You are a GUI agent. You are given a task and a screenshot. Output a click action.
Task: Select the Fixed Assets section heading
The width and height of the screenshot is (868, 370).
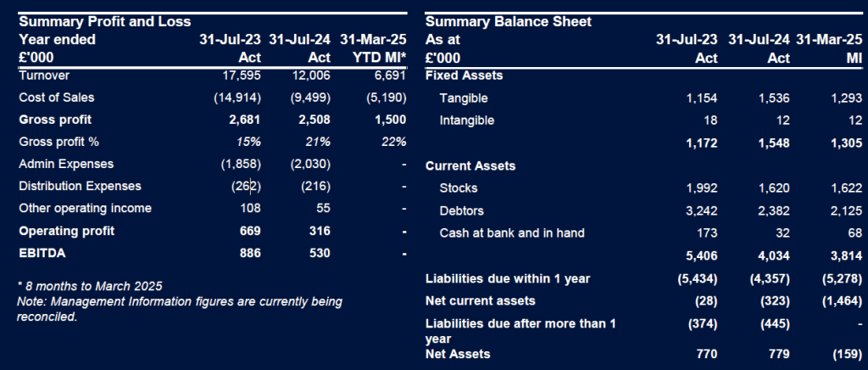pos(464,76)
